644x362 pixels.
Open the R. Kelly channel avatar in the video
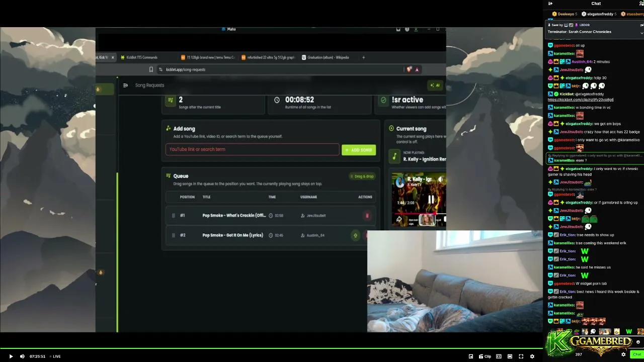pyautogui.click(x=399, y=182)
